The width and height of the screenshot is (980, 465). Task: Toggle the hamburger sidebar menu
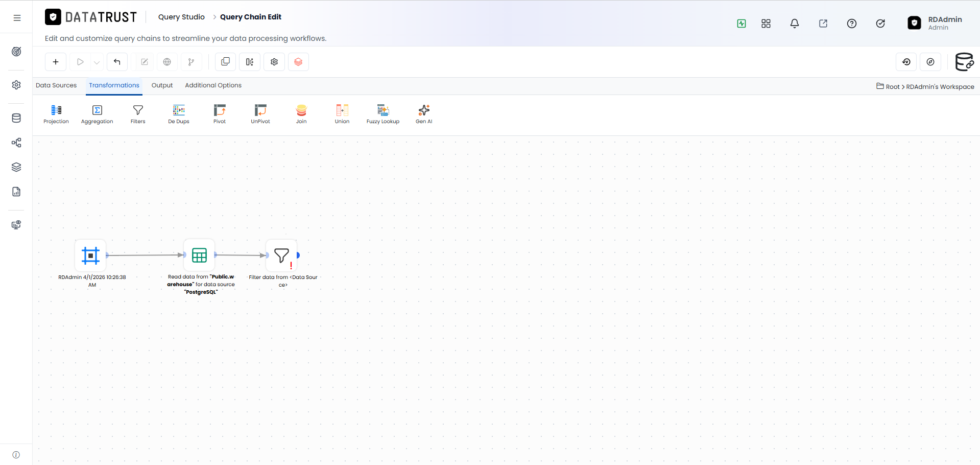pos(17,18)
